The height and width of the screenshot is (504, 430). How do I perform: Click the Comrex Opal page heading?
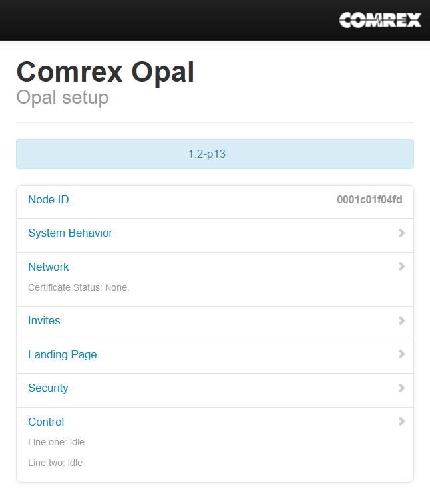tap(105, 72)
